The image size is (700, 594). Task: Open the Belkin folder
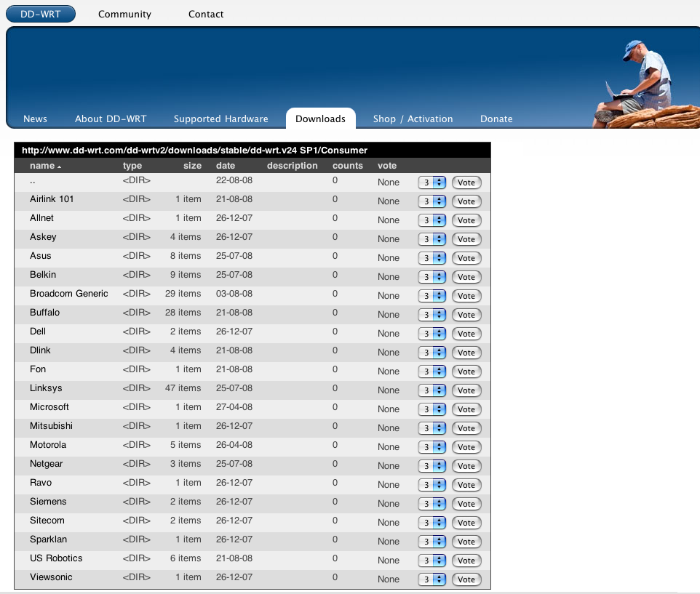43,275
